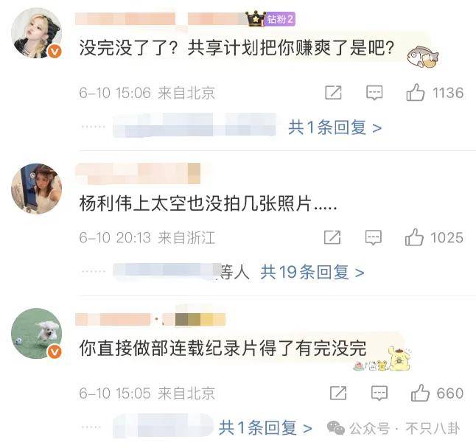
Task: Open the blonde-haired commenter's avatar
Action: click(x=36, y=32)
